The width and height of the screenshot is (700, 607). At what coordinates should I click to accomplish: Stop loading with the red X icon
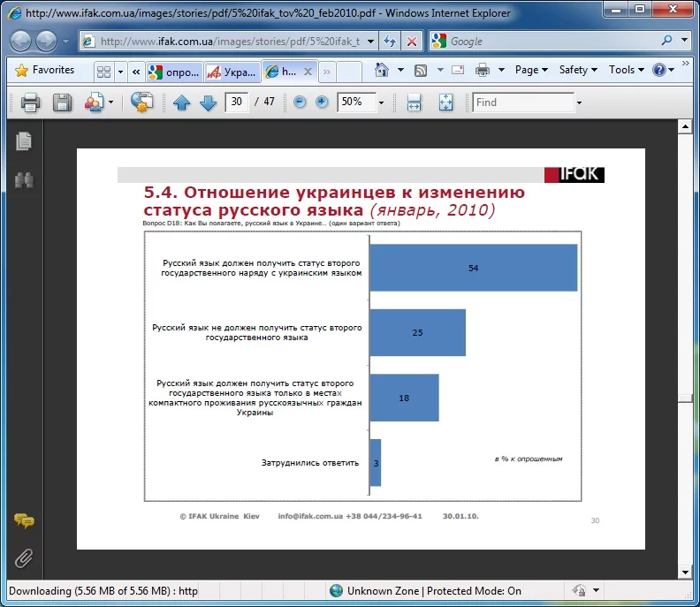click(x=412, y=42)
